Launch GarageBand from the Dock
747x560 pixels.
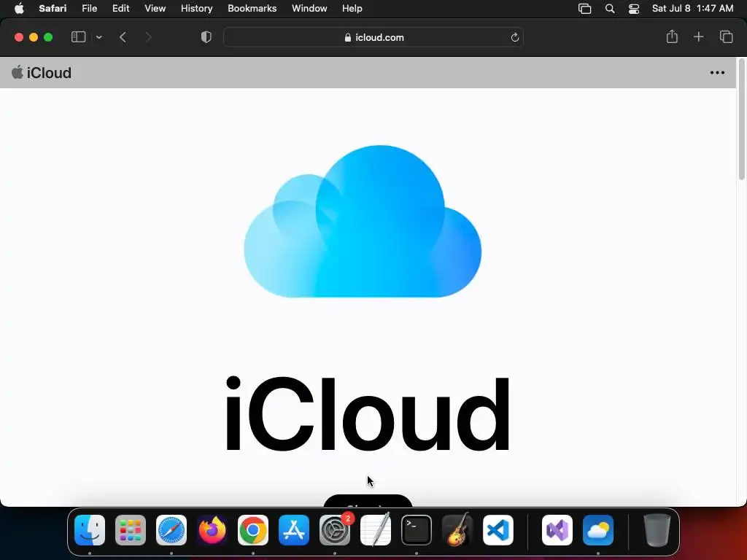click(457, 530)
